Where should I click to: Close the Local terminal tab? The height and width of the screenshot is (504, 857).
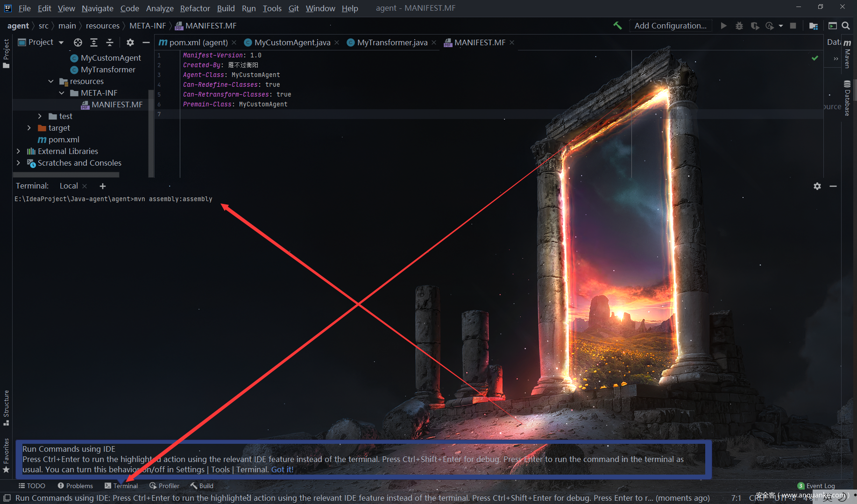point(85,186)
